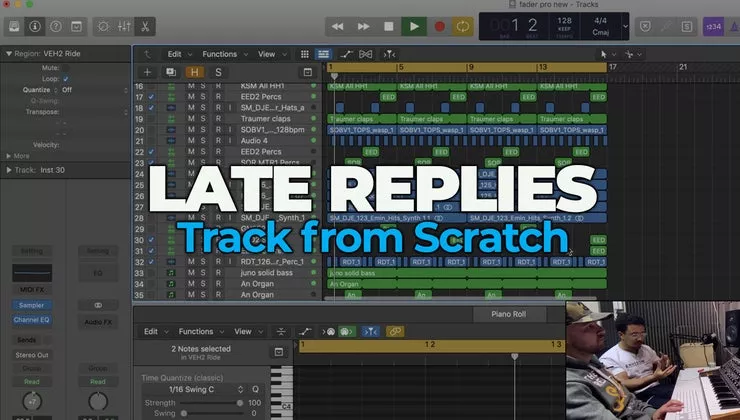Open left channel strip Read automation mode
The height and width of the screenshot is (420, 740).
tap(32, 381)
